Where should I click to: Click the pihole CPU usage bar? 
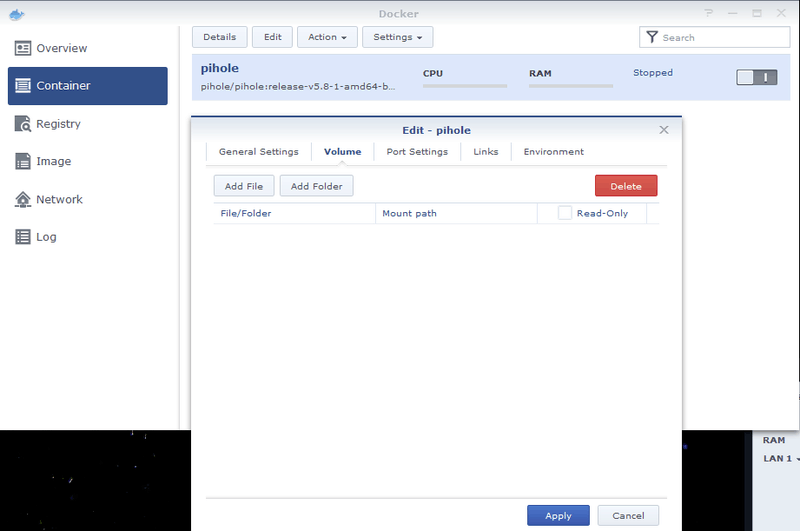[465, 86]
